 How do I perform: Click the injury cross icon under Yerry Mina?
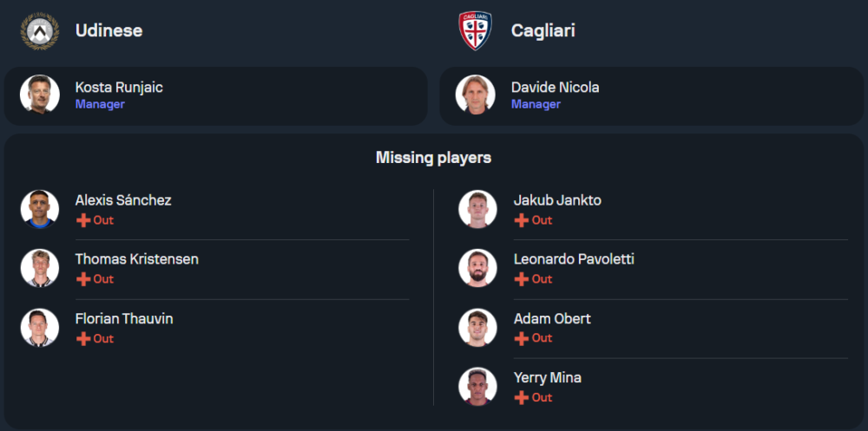[x=522, y=398]
